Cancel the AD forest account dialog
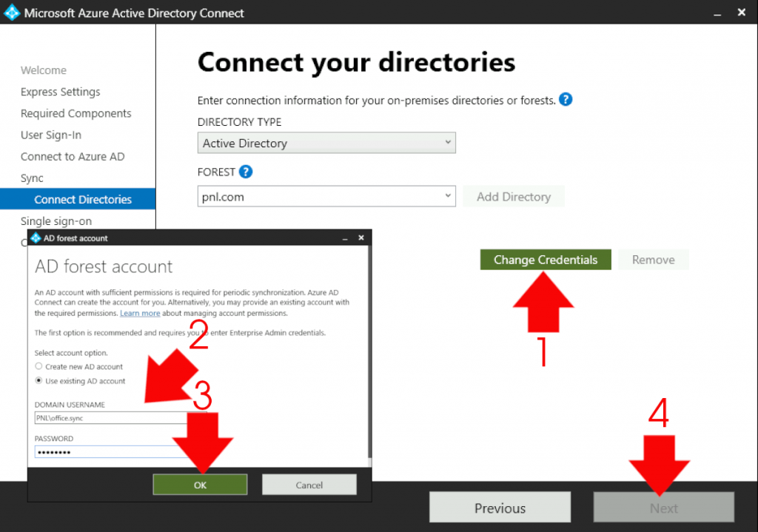 [309, 484]
